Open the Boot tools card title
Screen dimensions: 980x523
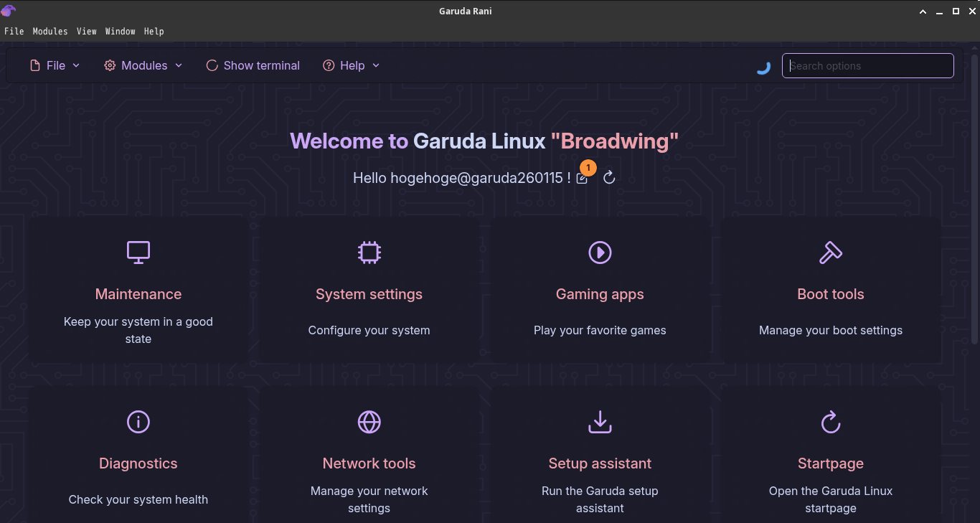pos(831,294)
